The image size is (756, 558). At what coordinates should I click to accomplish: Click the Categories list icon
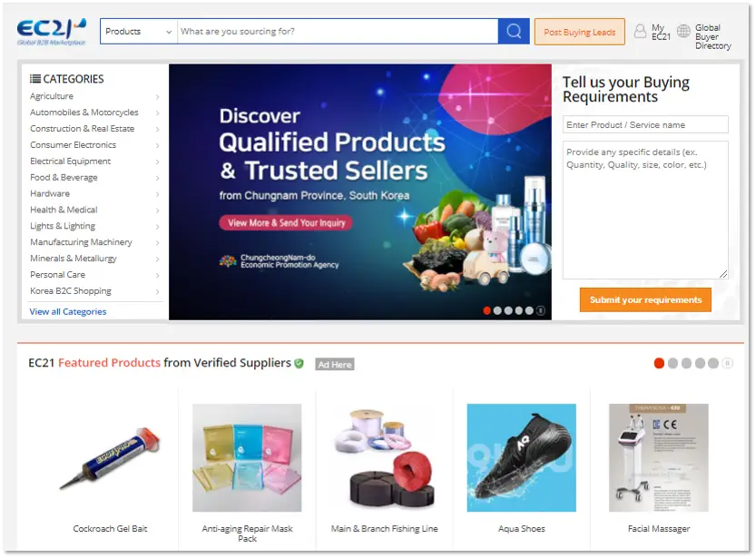[34, 79]
